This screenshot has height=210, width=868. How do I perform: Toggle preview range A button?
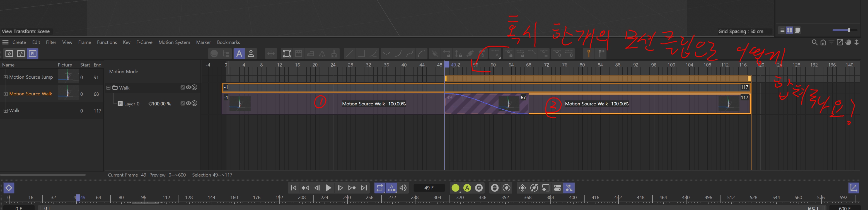(391, 188)
